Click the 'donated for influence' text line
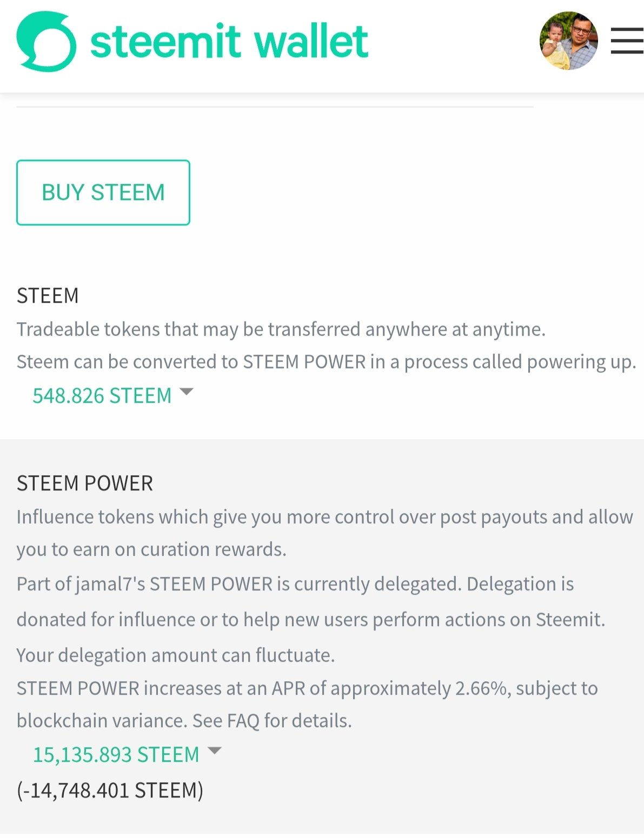This screenshot has width=644, height=838. click(x=310, y=620)
